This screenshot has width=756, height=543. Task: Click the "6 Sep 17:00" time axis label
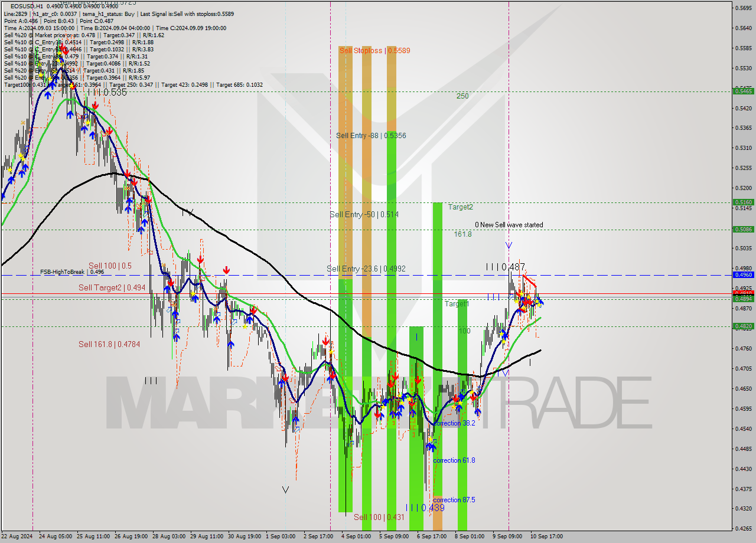tap(432, 537)
